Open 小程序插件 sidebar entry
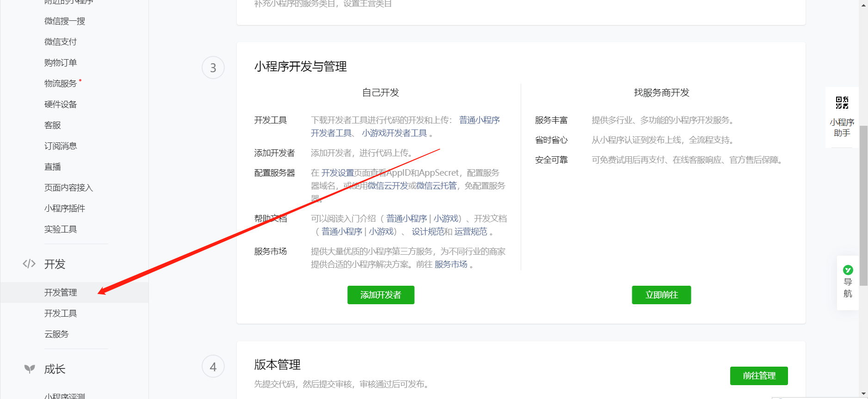The width and height of the screenshot is (868, 399). (65, 208)
